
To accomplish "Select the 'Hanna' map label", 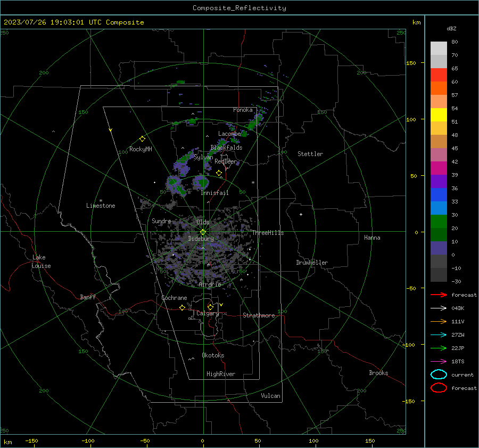I will [x=372, y=238].
